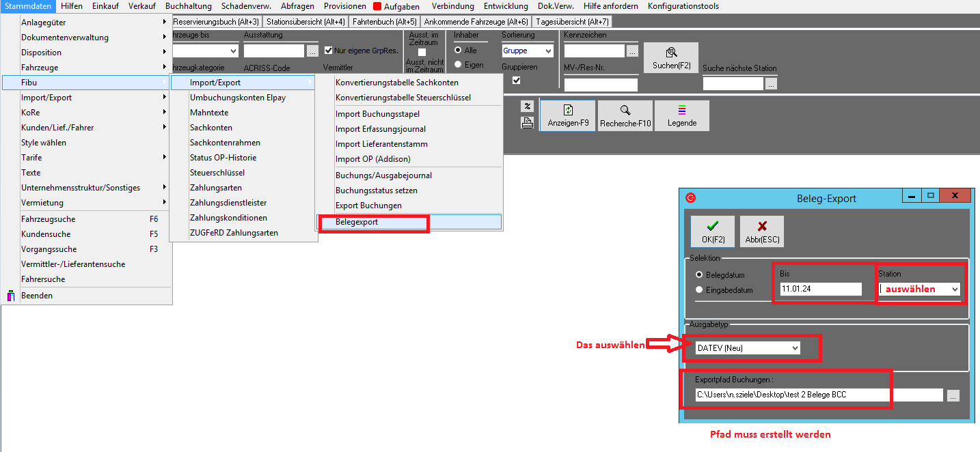Browse for Exportpfad Buchungen folder

(x=953, y=395)
